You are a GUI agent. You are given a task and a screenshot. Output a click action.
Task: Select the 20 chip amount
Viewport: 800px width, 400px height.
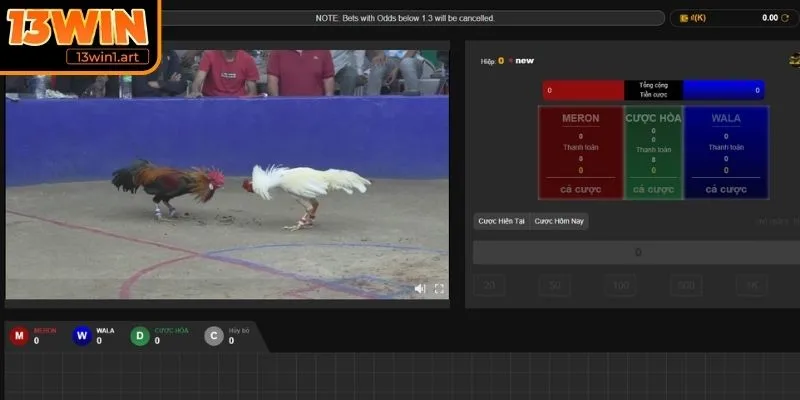489,286
